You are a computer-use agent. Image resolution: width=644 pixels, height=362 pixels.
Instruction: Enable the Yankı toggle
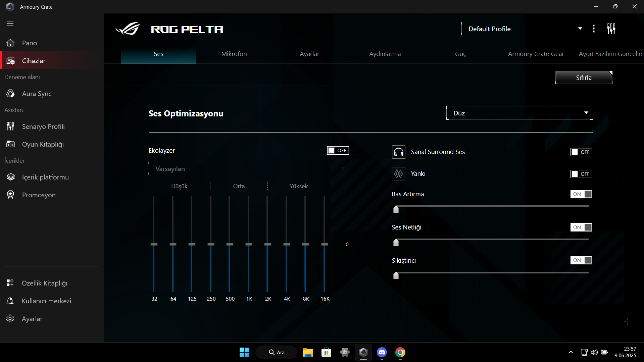(x=581, y=174)
